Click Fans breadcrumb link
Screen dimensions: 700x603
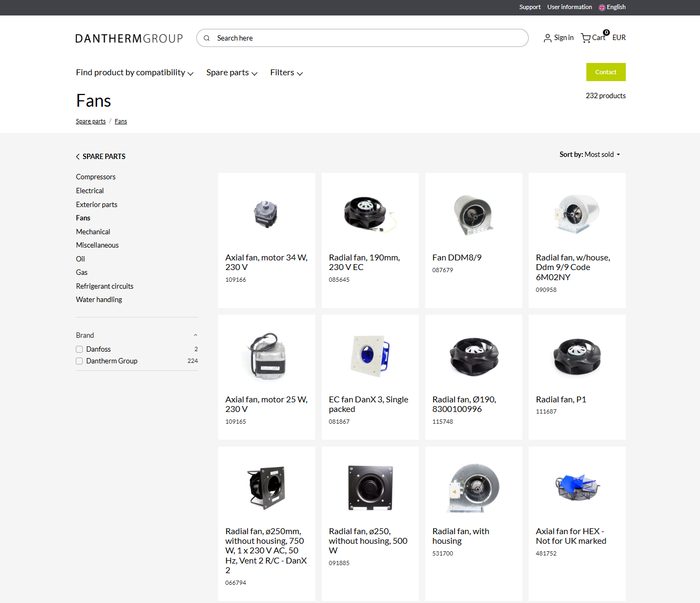point(121,121)
